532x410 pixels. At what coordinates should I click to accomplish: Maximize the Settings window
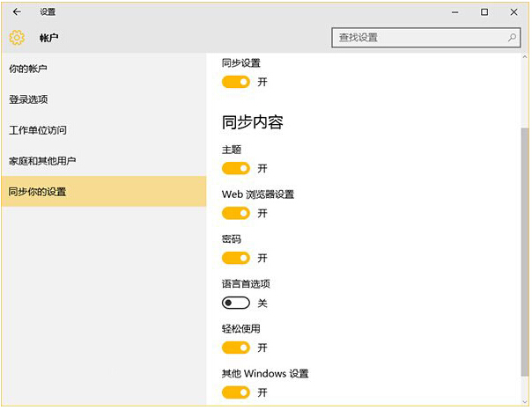(484, 11)
